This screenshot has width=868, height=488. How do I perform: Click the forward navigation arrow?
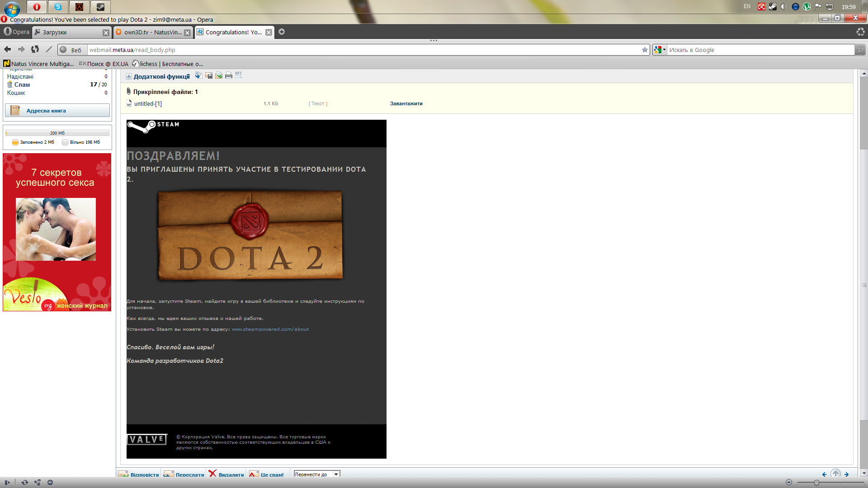tap(21, 50)
